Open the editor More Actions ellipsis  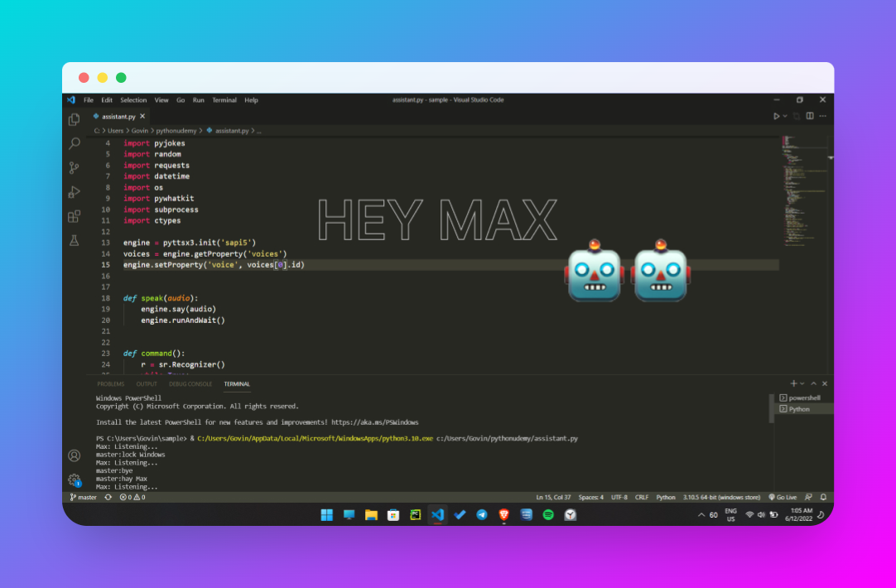pos(823,116)
